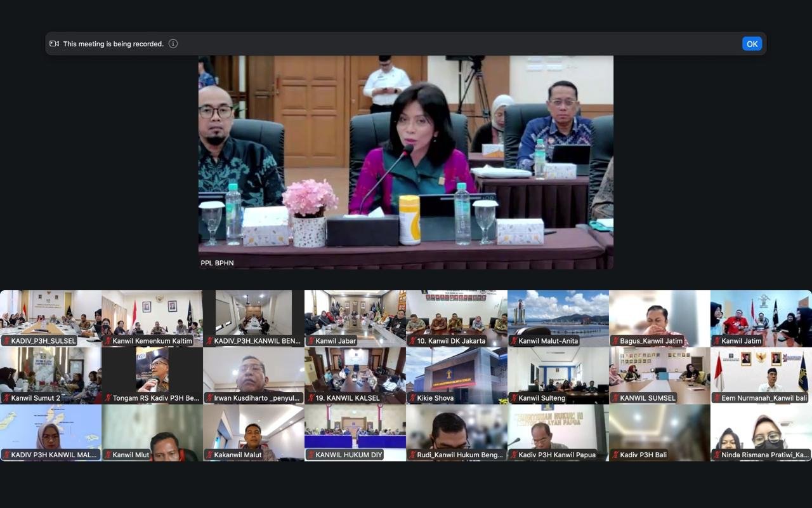Click muted mic icon on KADIV_P3H_SULSEL tile
The image size is (812, 508).
[x=6, y=341]
